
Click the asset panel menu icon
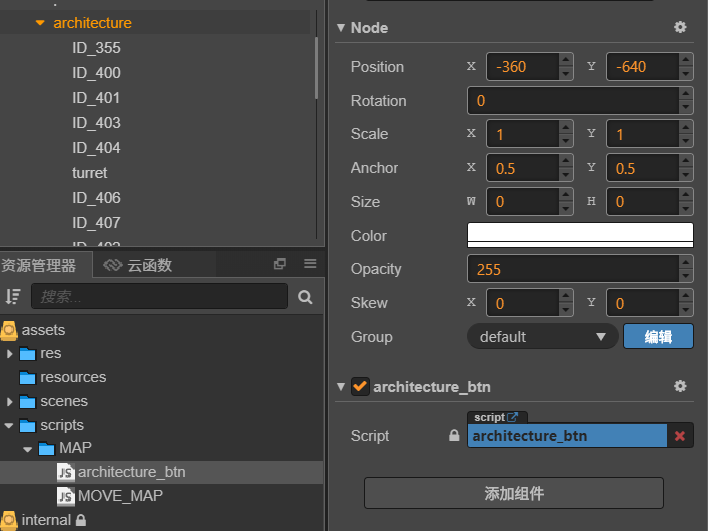pyautogui.click(x=310, y=264)
